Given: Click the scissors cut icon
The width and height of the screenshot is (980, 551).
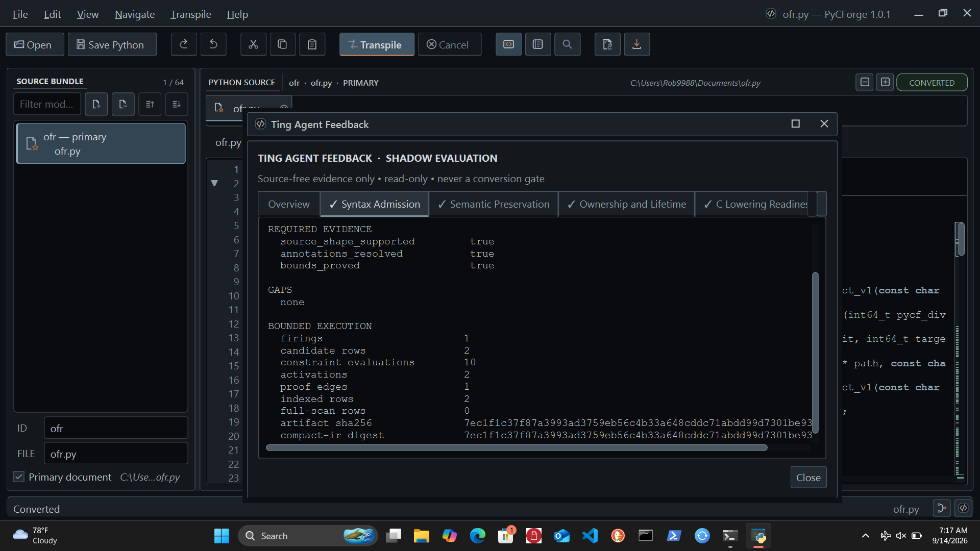Looking at the screenshot, I should (x=253, y=44).
